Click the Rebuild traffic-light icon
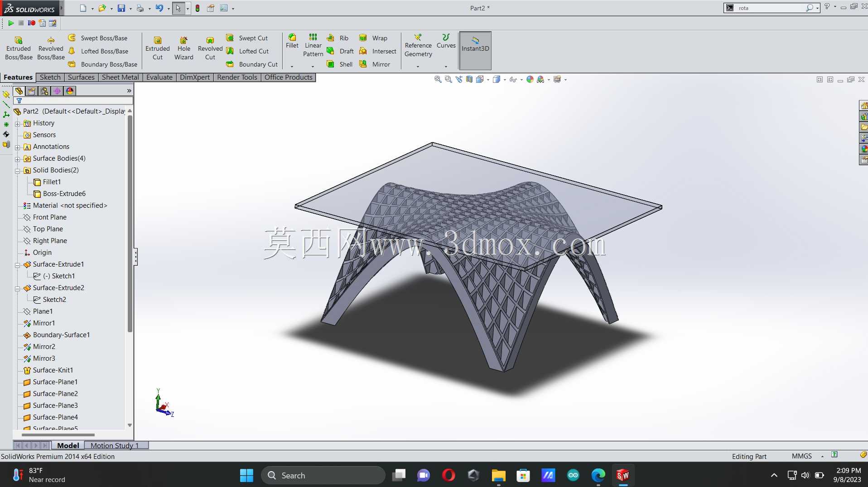868x487 pixels. tap(198, 8)
